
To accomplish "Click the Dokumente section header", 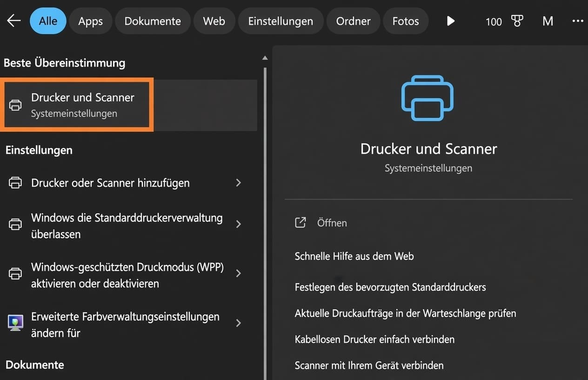I will pyautogui.click(x=35, y=365).
